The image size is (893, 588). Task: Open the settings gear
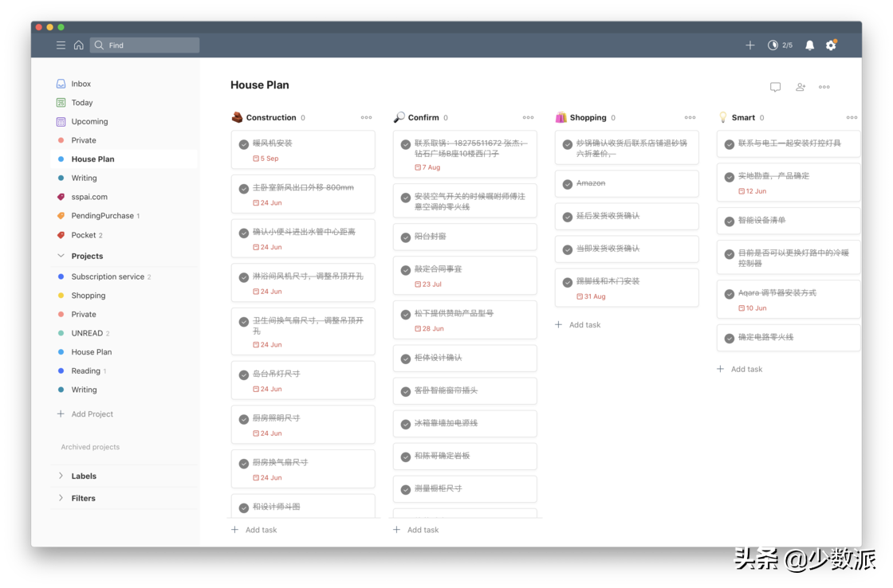tap(831, 45)
